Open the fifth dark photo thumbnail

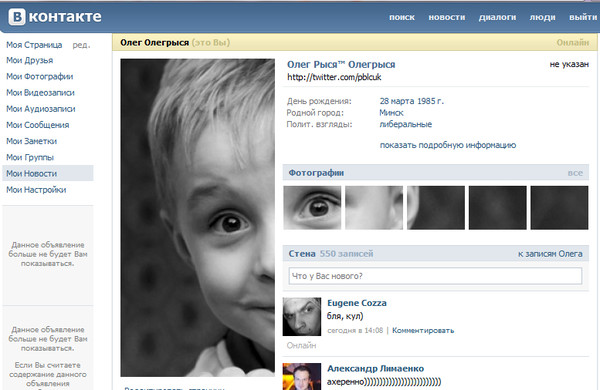point(559,208)
